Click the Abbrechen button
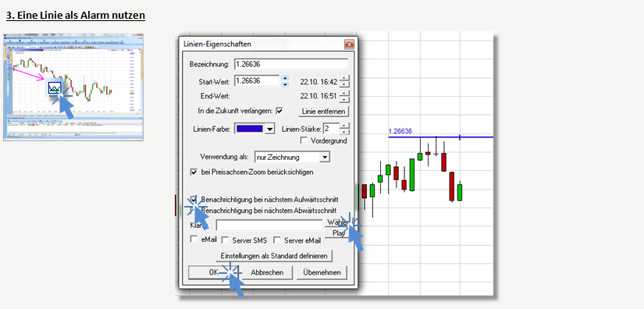The height and width of the screenshot is (309, 644). (268, 272)
